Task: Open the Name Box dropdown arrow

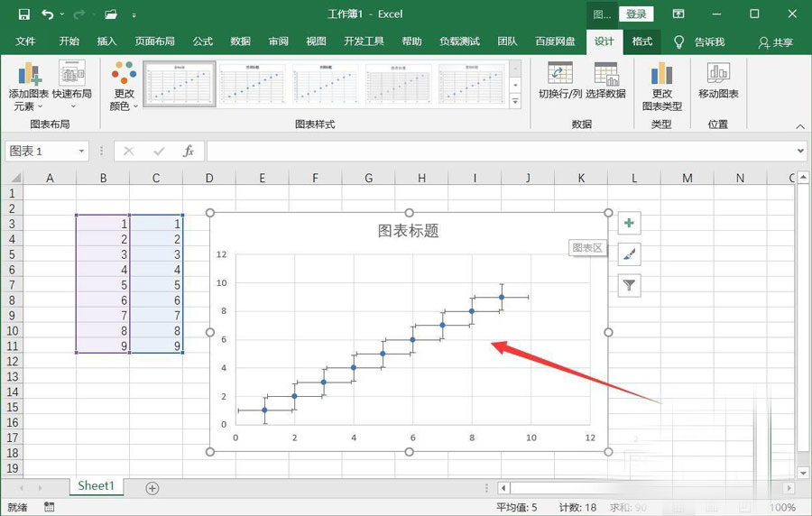Action: 81,152
